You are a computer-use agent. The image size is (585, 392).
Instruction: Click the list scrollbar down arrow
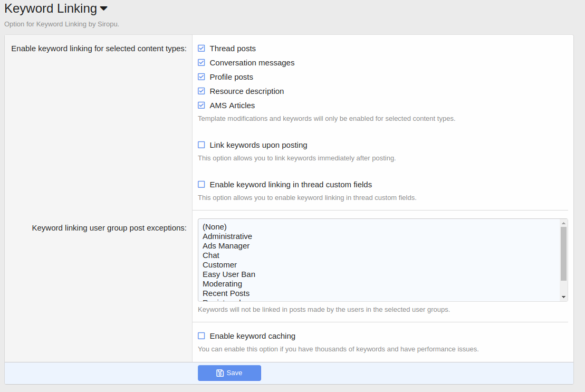click(564, 298)
